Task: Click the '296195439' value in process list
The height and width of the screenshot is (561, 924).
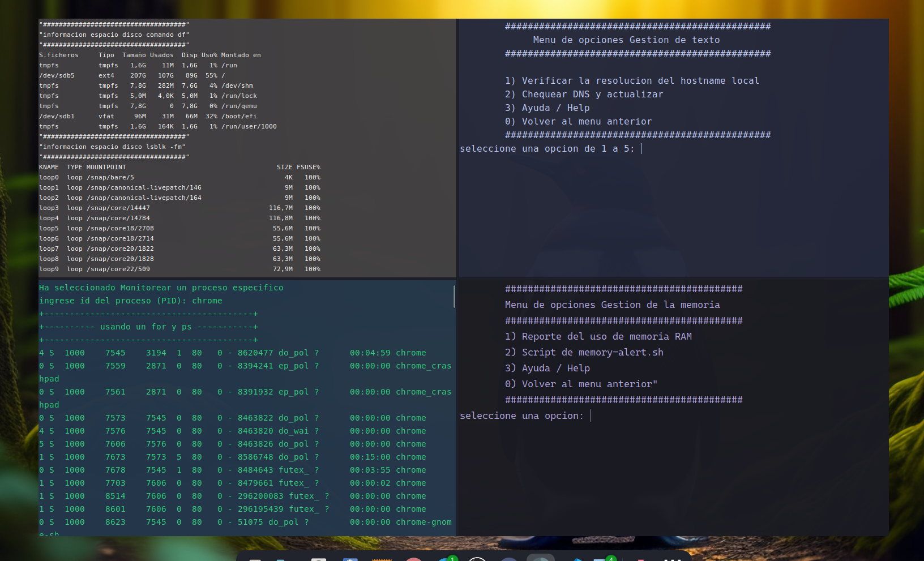Action: [260, 509]
